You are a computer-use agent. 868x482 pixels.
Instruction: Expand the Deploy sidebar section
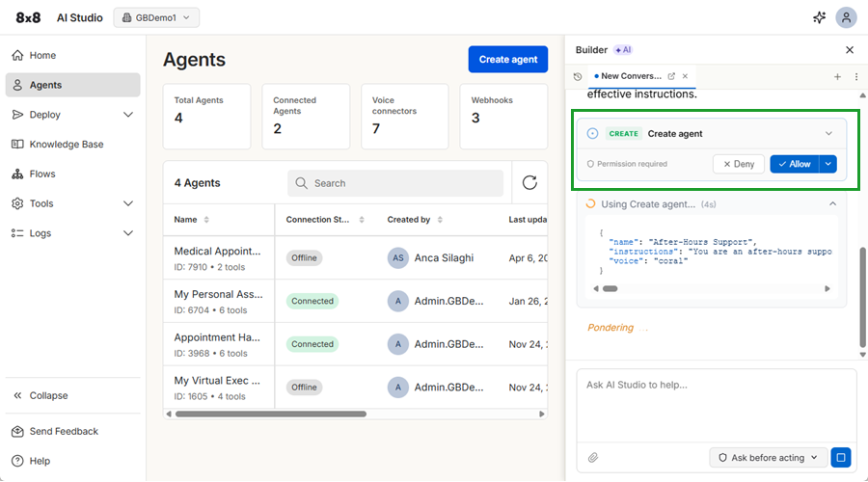pos(72,115)
